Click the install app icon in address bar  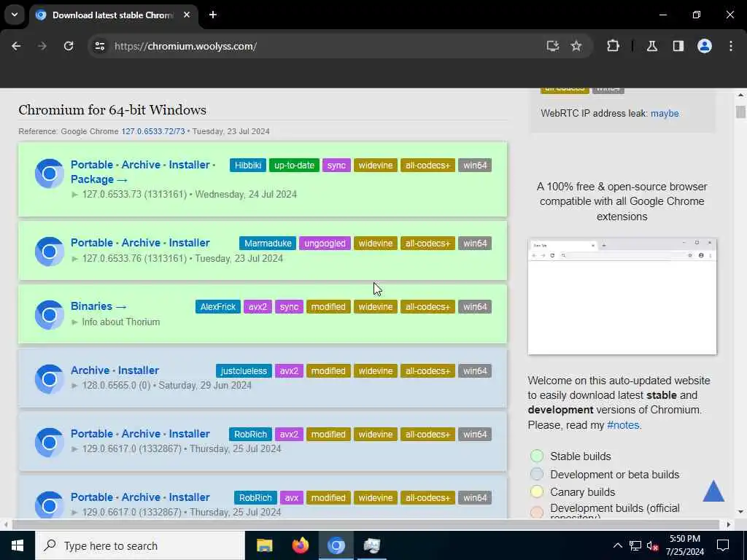click(x=553, y=46)
